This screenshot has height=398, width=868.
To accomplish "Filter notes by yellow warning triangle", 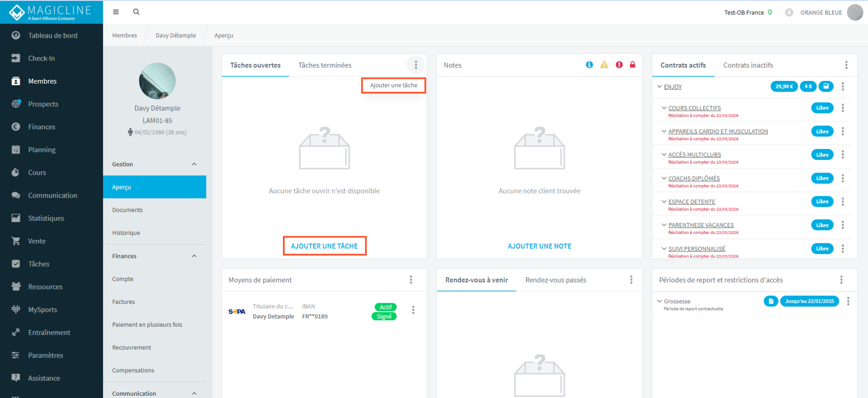I will coord(604,65).
